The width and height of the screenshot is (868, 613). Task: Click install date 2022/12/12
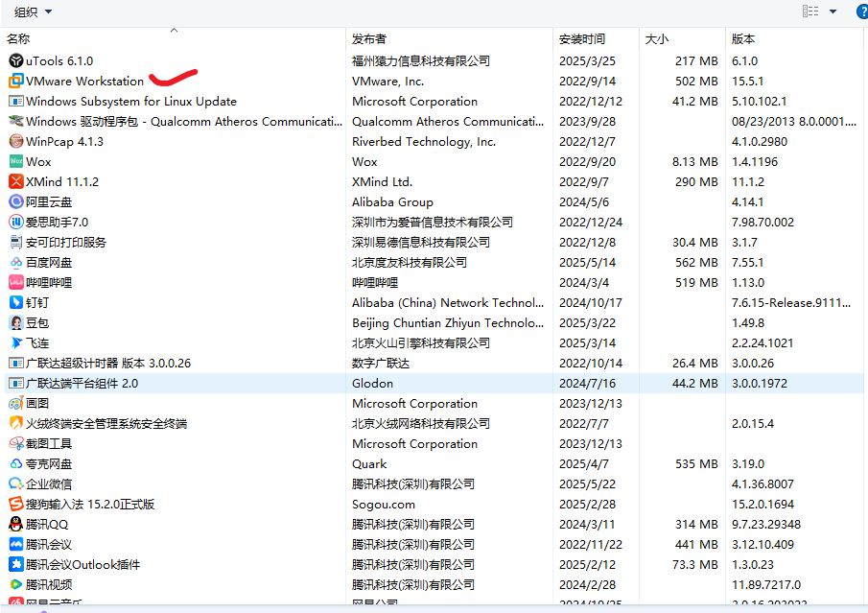click(x=591, y=102)
